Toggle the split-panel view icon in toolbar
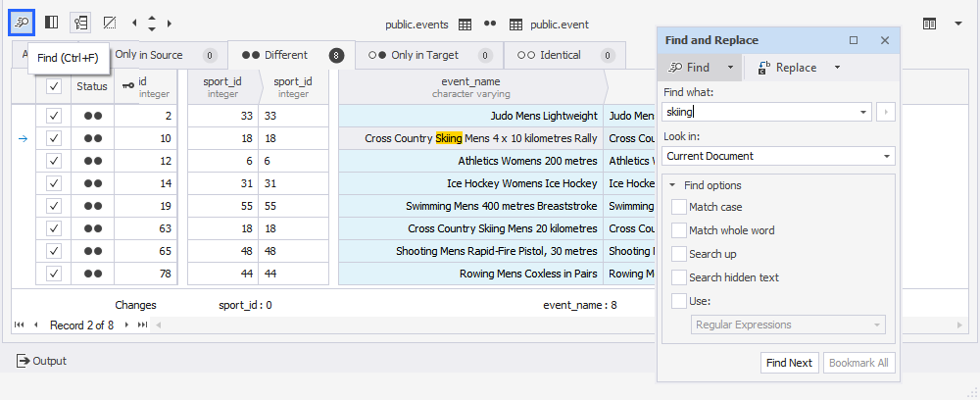The image size is (980, 400). 52,22
